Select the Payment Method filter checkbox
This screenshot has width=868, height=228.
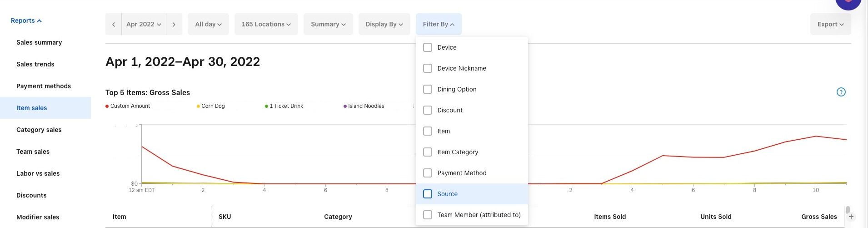coord(428,173)
